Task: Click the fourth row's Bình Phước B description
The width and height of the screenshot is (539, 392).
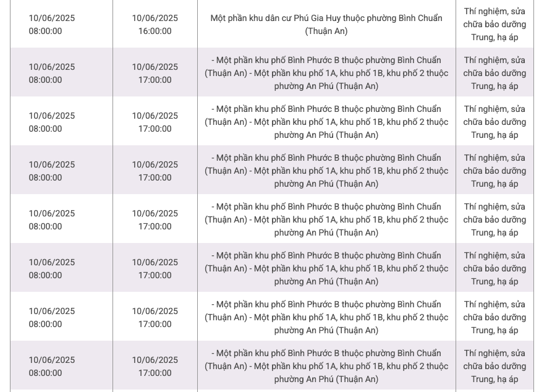Action: 326,171
